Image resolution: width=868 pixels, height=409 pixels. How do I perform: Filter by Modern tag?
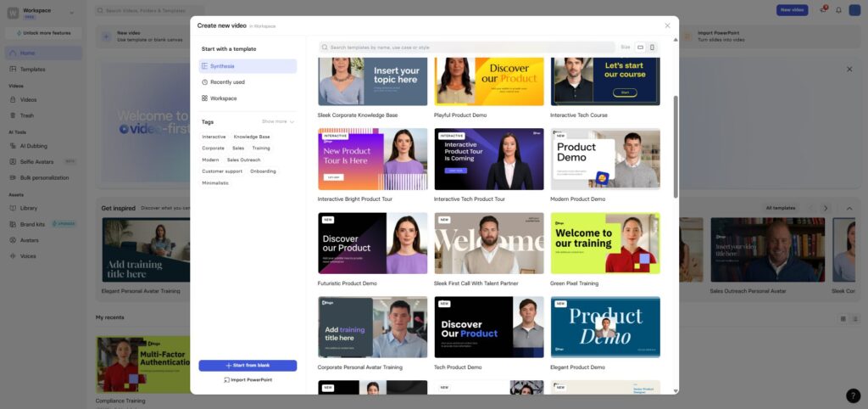tap(210, 160)
